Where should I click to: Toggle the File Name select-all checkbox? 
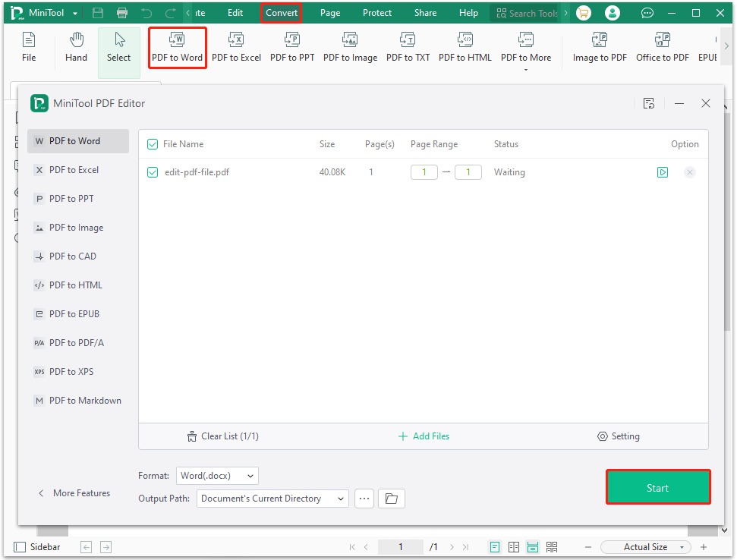pos(153,144)
